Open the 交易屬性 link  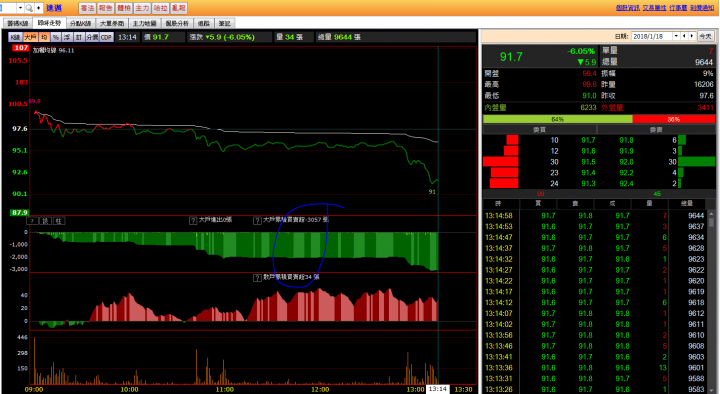[x=654, y=8]
